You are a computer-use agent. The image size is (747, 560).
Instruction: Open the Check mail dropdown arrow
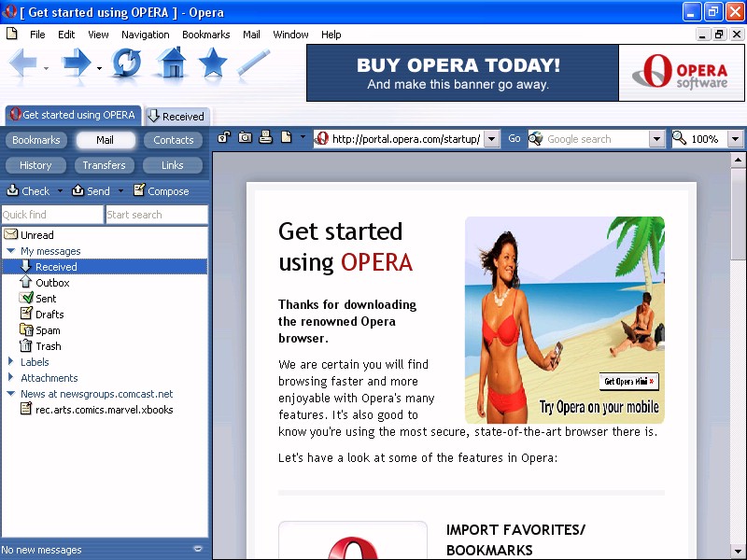(60, 191)
